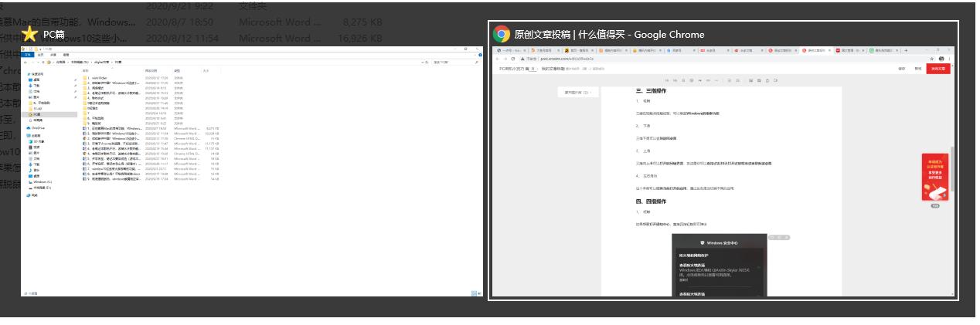The width and height of the screenshot is (980, 325).
Task: Click heading 四、四指操作 in Chrome thumbnail
Action: 651,201
